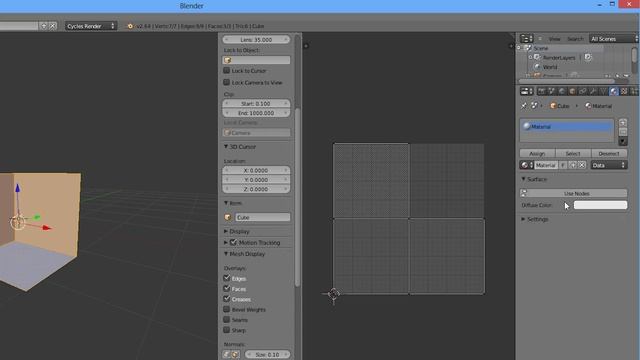Open the Constraints properties tab icon

point(583,91)
